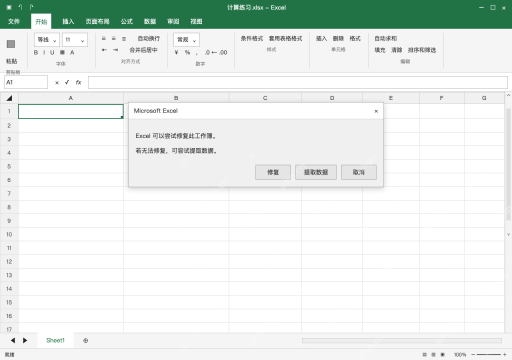Click 清除 clear in editing group
Image resolution: width=512 pixels, height=360 pixels.
397,50
